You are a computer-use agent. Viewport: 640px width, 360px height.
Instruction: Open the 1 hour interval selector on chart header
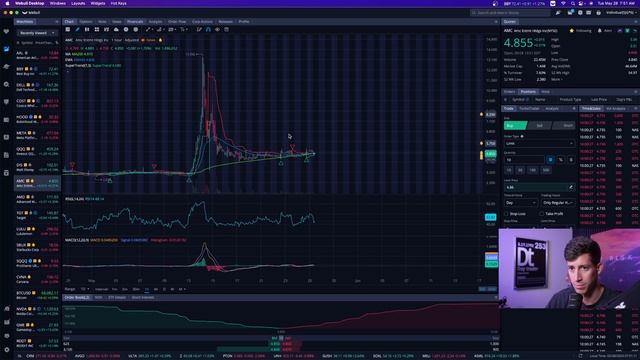117,40
